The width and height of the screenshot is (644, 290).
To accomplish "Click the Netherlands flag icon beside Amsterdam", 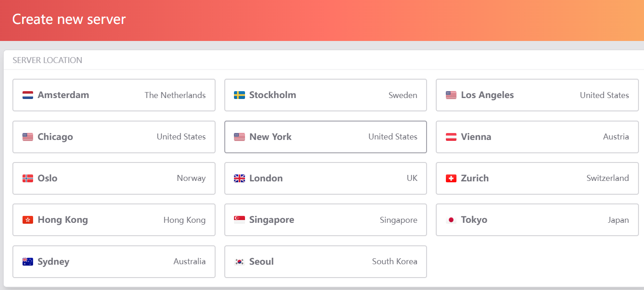I will [28, 95].
